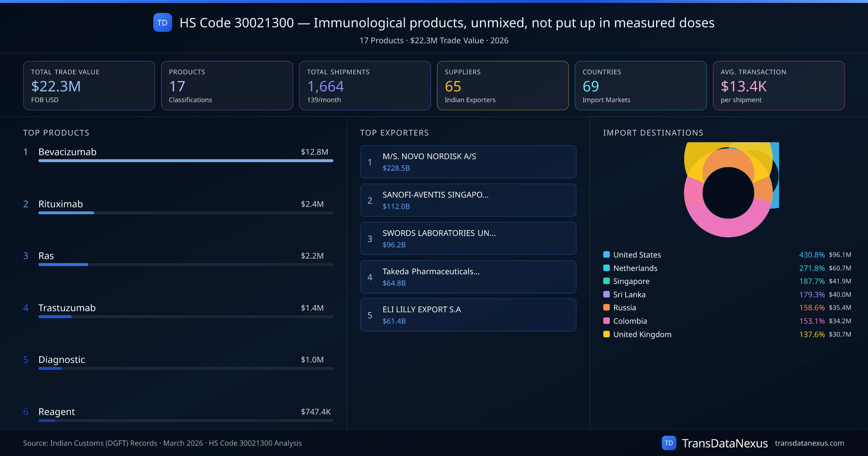Select the ELI LILLY EXPORT S.A card
The image size is (868, 456).
[468, 315]
